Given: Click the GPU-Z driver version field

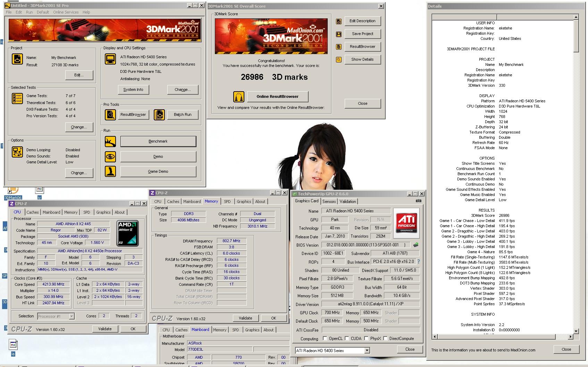Looking at the screenshot, I should point(371,304).
